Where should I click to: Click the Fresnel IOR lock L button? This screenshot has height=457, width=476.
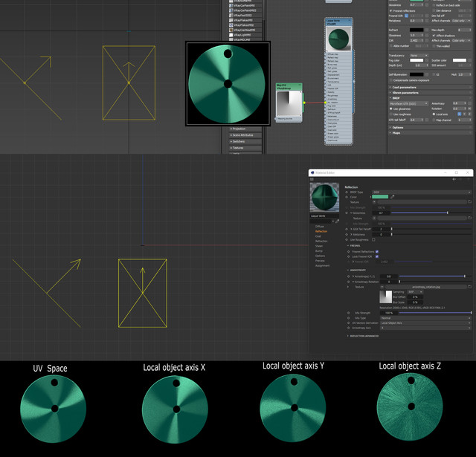pos(407,16)
